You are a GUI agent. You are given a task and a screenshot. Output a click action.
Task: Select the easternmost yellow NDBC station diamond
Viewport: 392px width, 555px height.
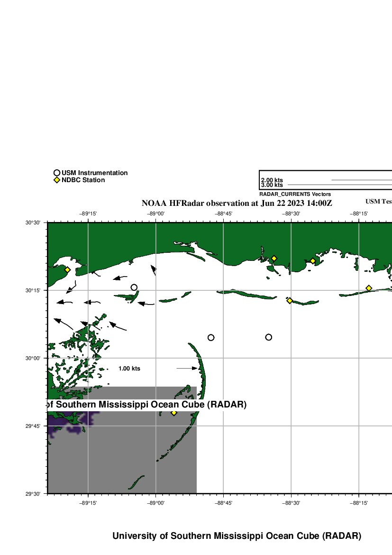pos(369,288)
